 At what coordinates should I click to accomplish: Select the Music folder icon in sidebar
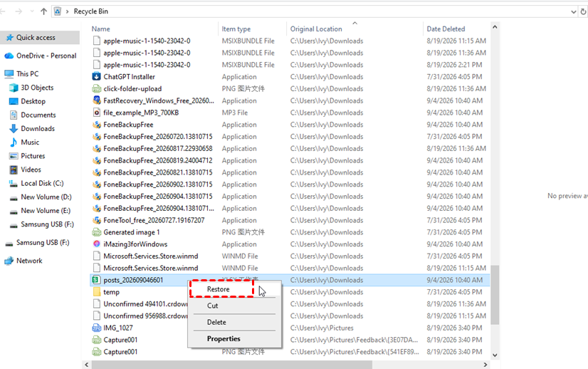click(14, 142)
